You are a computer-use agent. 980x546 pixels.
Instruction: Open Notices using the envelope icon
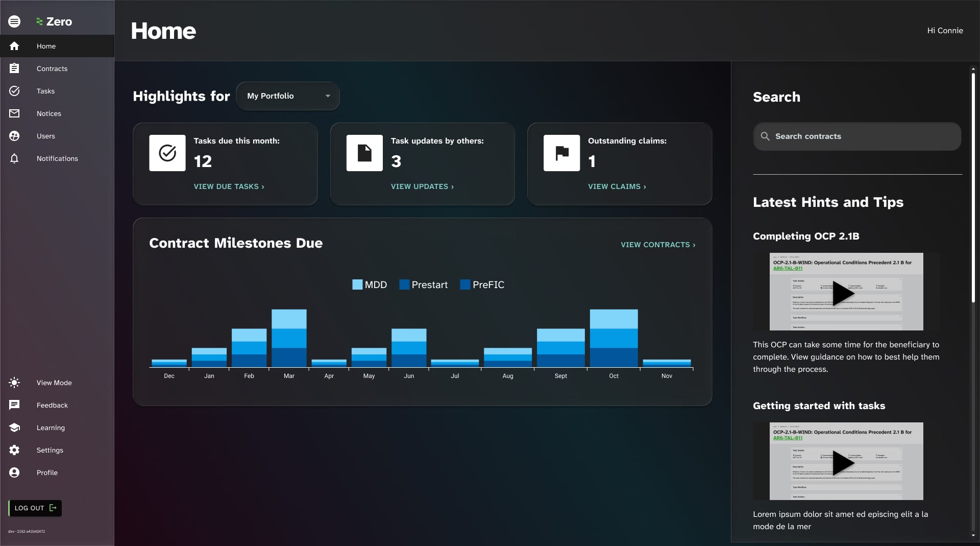coord(14,113)
